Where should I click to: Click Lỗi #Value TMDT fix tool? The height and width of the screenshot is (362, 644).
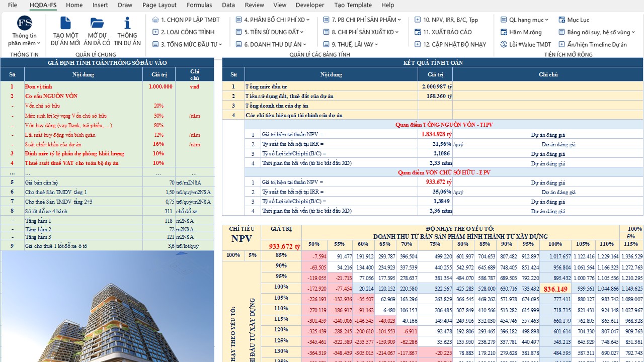(526, 44)
